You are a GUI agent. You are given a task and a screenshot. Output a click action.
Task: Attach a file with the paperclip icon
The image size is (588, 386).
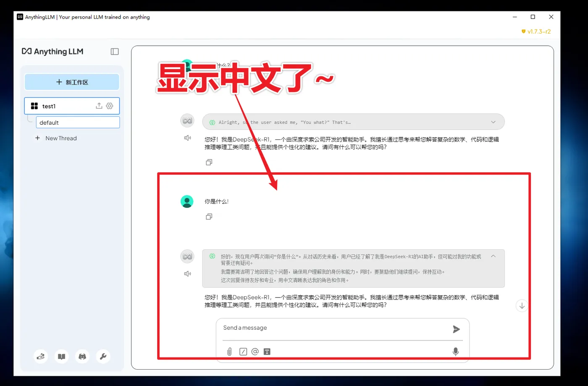pyautogui.click(x=229, y=352)
